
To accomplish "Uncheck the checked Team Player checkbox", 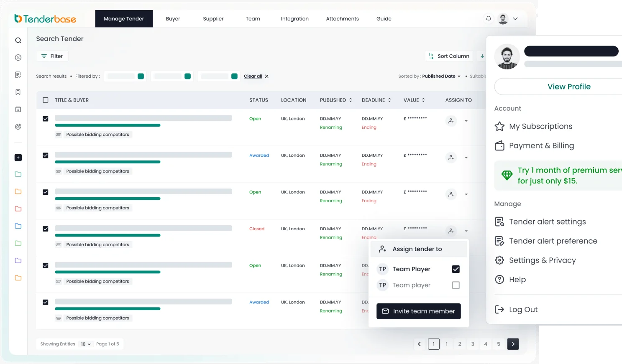I will click(x=456, y=269).
